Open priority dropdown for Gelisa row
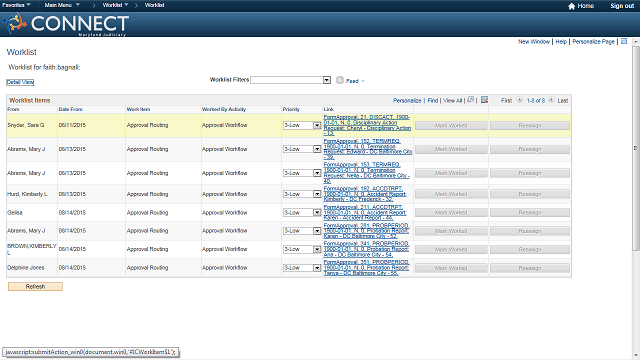The height and width of the screenshot is (360, 640). pyautogui.click(x=317, y=212)
